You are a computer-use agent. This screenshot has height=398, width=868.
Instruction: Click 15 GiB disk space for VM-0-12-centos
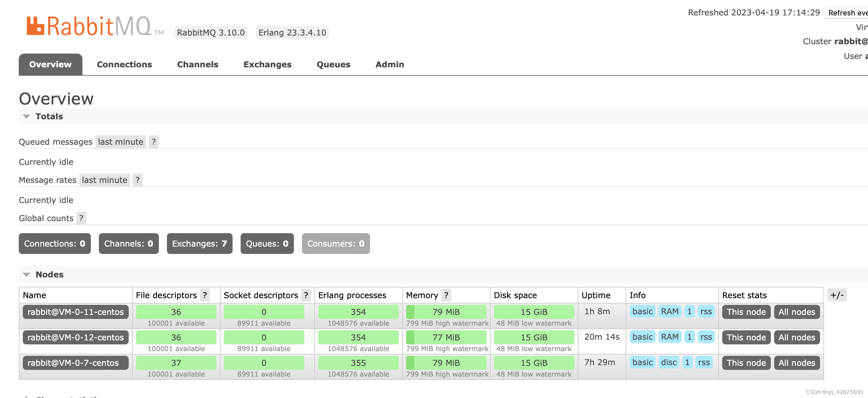click(534, 337)
